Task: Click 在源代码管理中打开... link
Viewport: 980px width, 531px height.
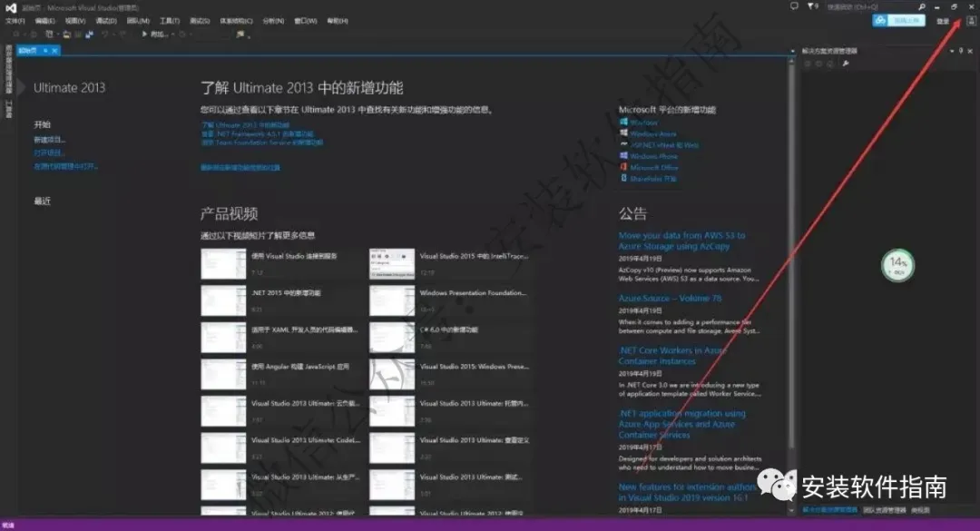Action: 65,166
